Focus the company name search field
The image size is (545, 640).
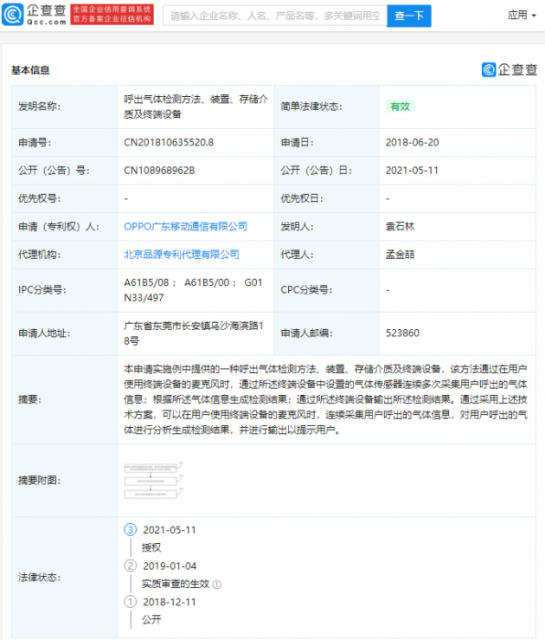click(275, 16)
